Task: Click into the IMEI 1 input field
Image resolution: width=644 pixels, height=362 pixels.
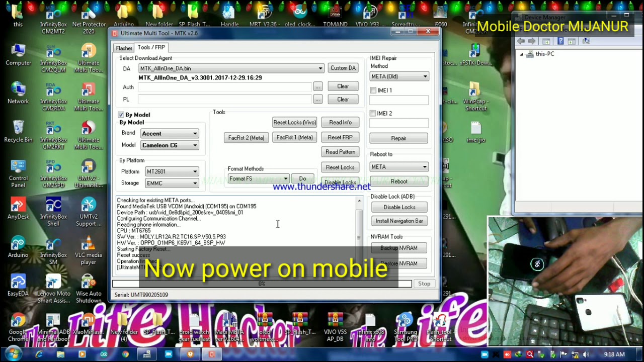Action: coord(399,100)
